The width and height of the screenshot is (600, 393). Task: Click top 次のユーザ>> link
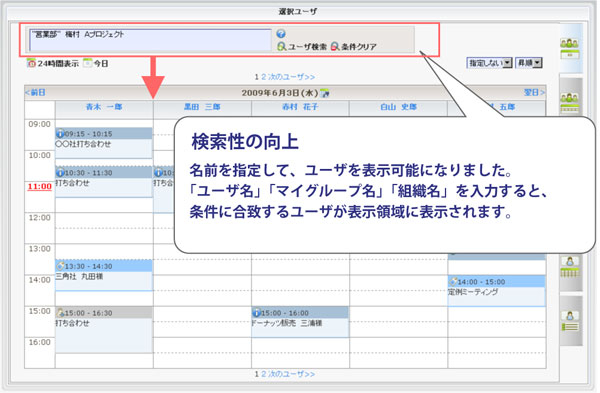click(x=291, y=77)
